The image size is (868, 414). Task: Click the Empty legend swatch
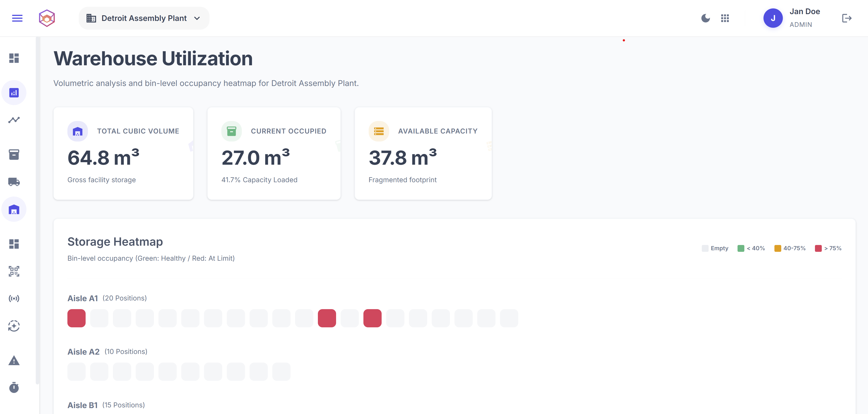pyautogui.click(x=705, y=248)
